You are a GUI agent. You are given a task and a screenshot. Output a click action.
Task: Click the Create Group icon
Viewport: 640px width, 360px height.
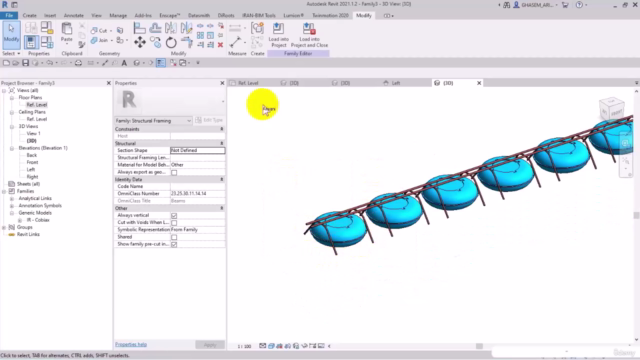pyautogui.click(x=258, y=28)
